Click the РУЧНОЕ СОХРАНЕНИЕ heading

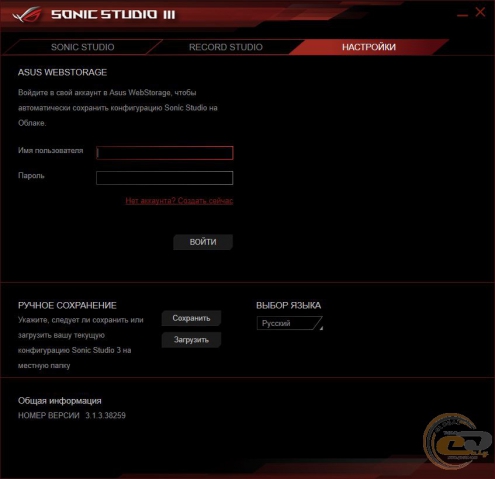(x=67, y=305)
